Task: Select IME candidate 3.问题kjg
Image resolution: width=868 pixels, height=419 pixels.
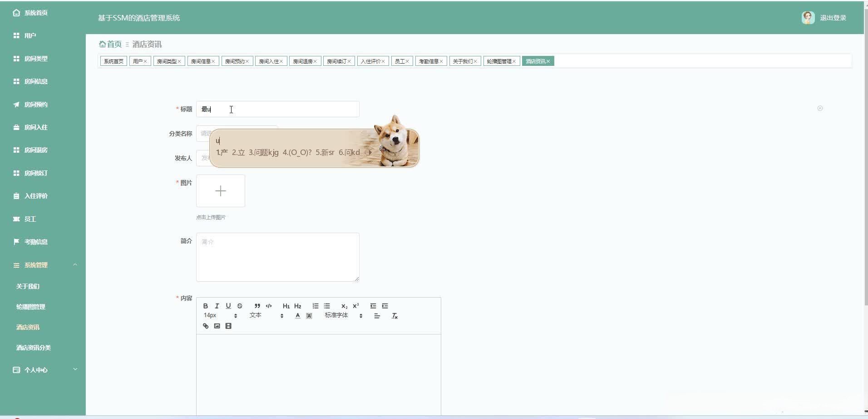Action: pyautogui.click(x=264, y=152)
